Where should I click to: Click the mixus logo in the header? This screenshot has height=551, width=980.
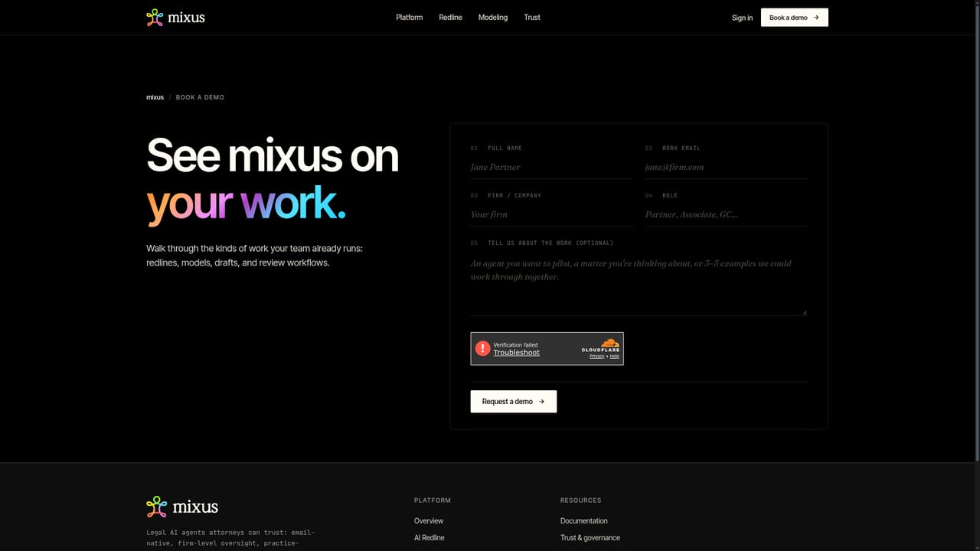pos(175,17)
